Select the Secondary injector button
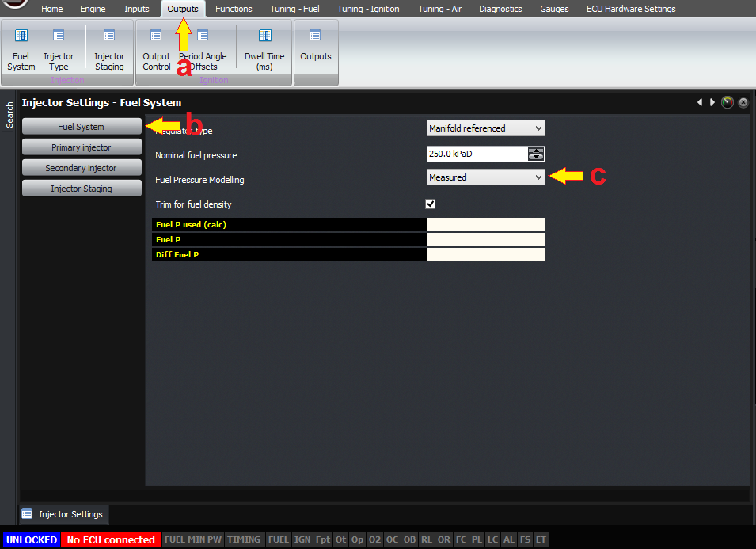 [82, 168]
